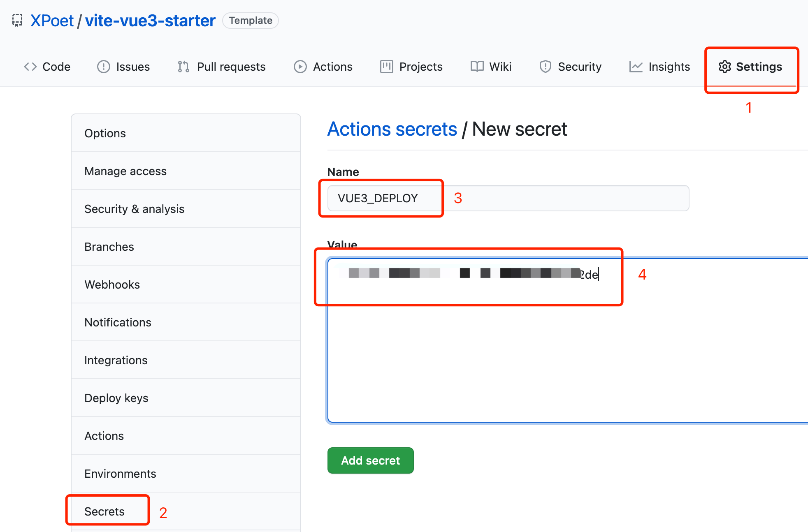Open the XPoet owner profile link
This screenshot has width=808, height=532.
point(52,21)
